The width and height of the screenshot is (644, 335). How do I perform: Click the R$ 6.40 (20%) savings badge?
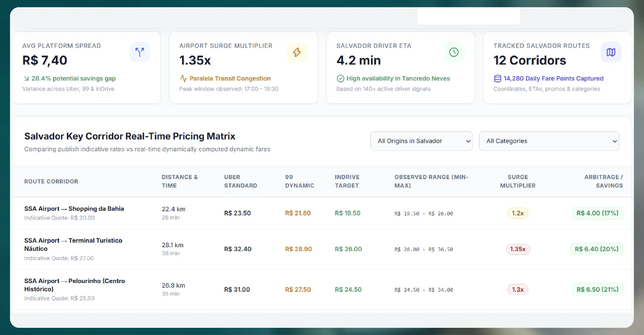click(x=597, y=249)
